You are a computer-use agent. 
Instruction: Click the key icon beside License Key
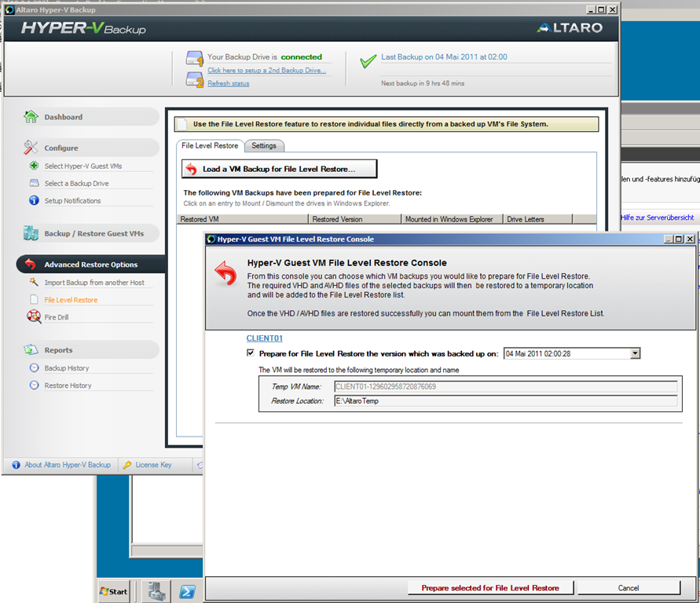[127, 465]
